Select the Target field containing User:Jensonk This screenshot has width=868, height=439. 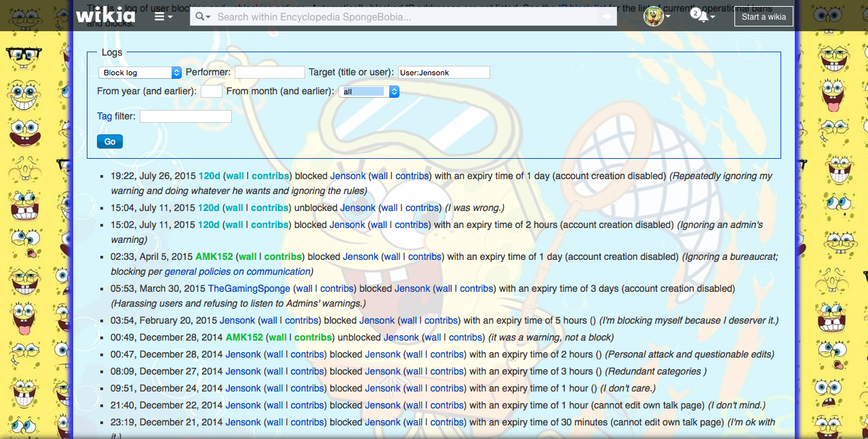pos(444,72)
